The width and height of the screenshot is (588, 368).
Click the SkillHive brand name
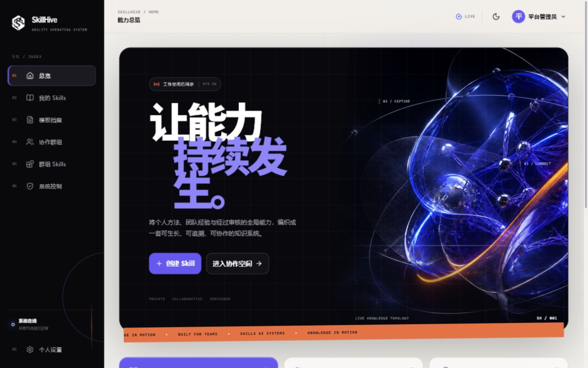pos(44,20)
